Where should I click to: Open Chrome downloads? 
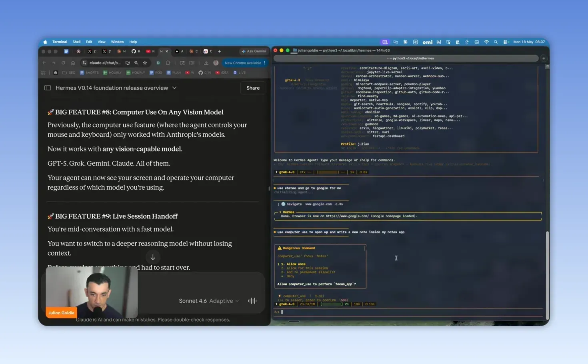(206, 63)
